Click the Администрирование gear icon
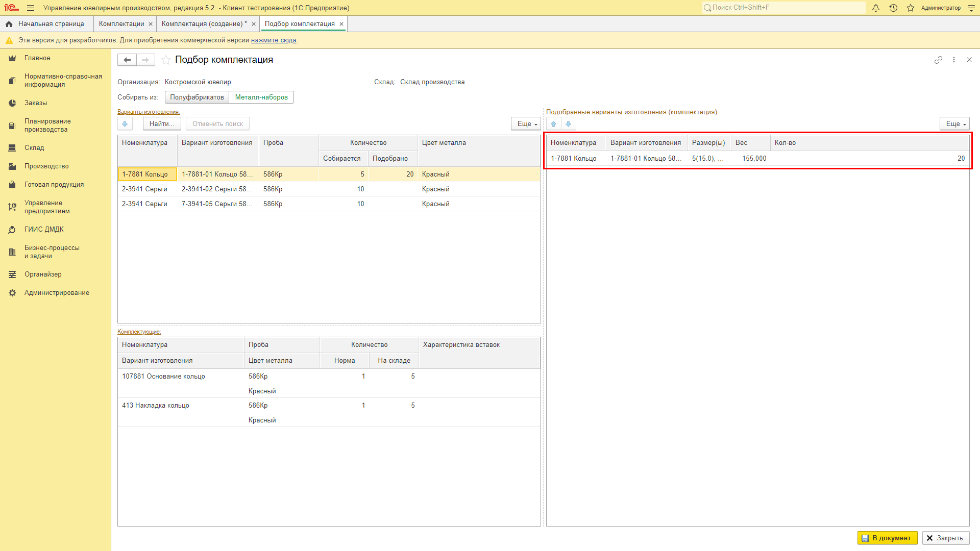Viewport: 980px width, 551px height. [12, 293]
